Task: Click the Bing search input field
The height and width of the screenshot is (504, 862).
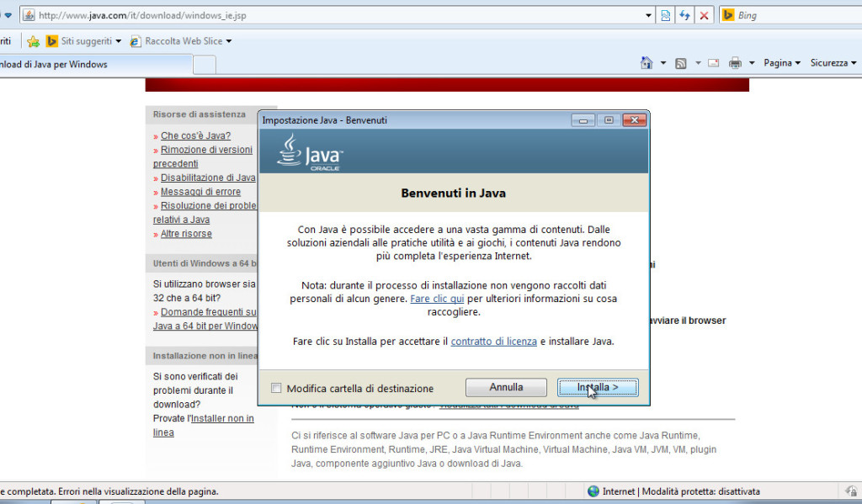Action: pos(798,15)
